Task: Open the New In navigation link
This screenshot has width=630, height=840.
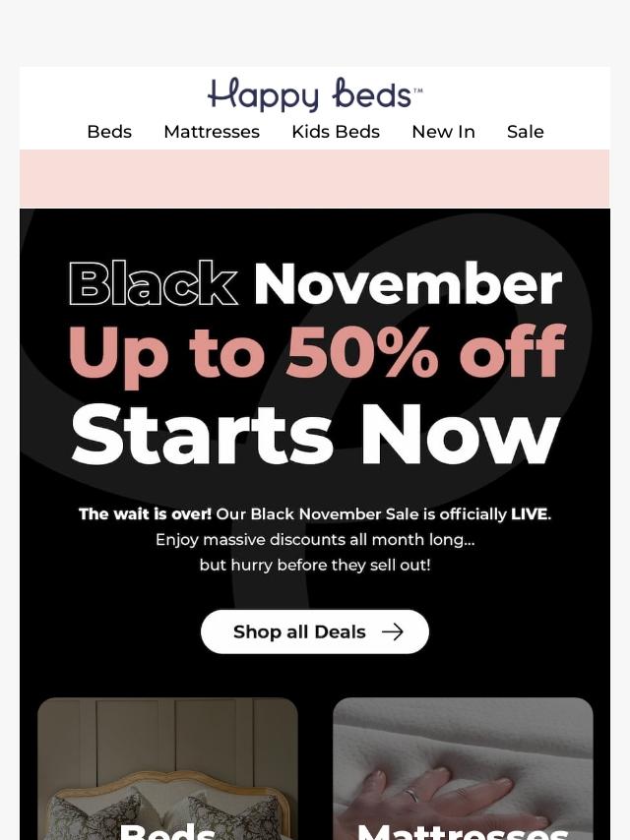Action: coord(443,132)
